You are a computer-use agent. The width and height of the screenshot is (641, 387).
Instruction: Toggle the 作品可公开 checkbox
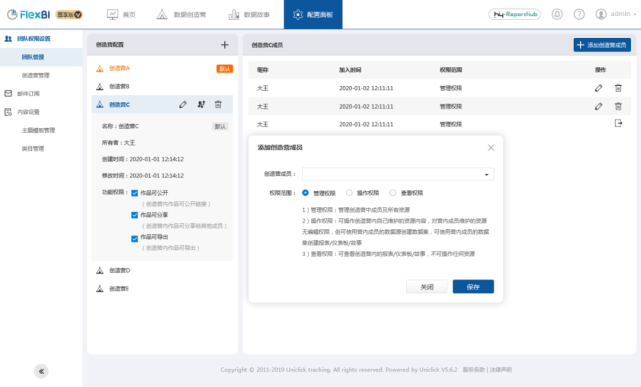tap(134, 193)
